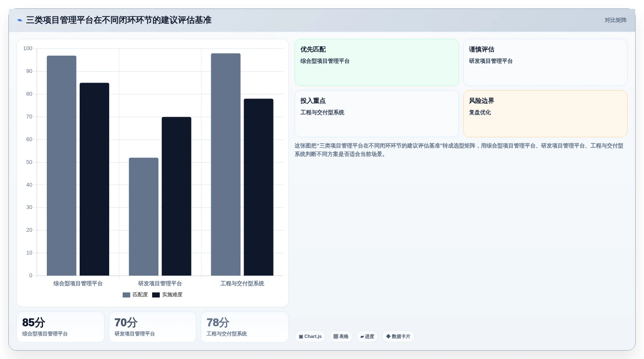The height and width of the screenshot is (359, 644).
Task: Open the 投入重点 card
Action: coord(377,114)
